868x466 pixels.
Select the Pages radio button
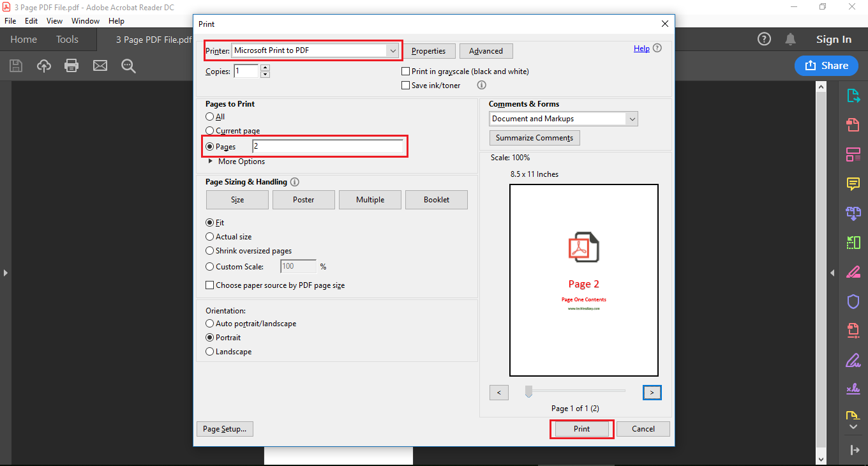pyautogui.click(x=209, y=147)
